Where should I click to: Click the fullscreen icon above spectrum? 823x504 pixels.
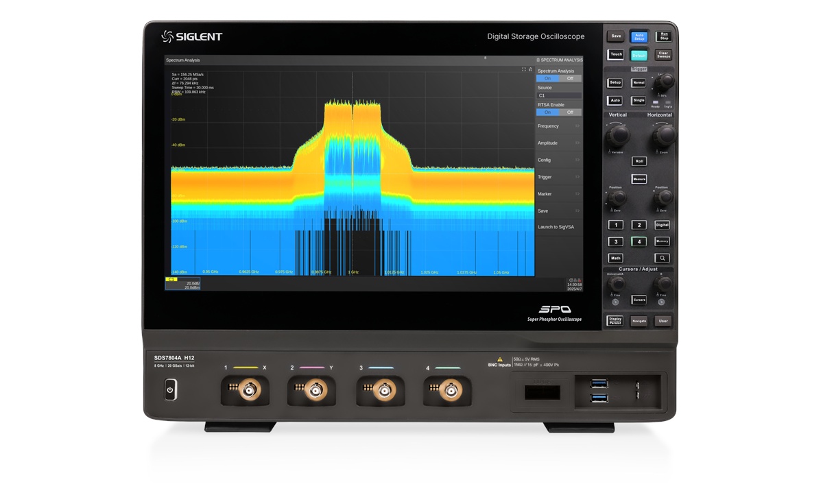tap(524, 69)
